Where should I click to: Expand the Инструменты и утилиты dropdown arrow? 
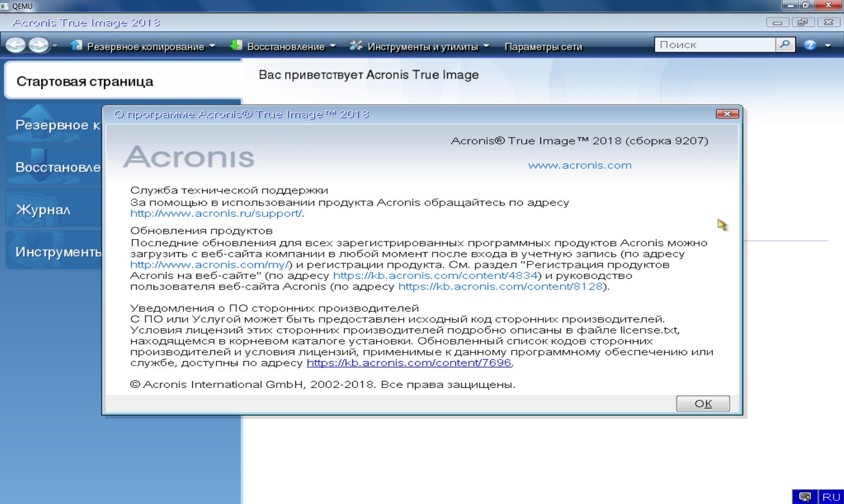486,46
